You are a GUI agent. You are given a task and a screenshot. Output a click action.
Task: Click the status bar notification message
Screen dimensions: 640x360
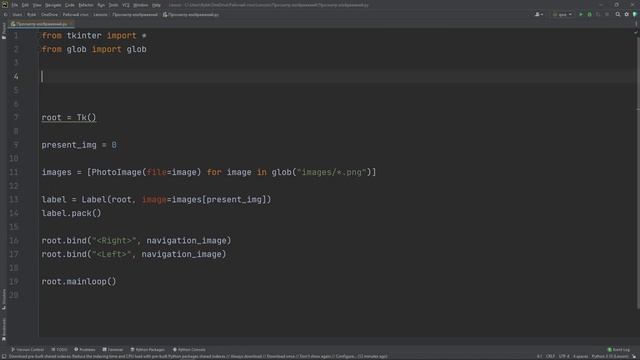198,357
